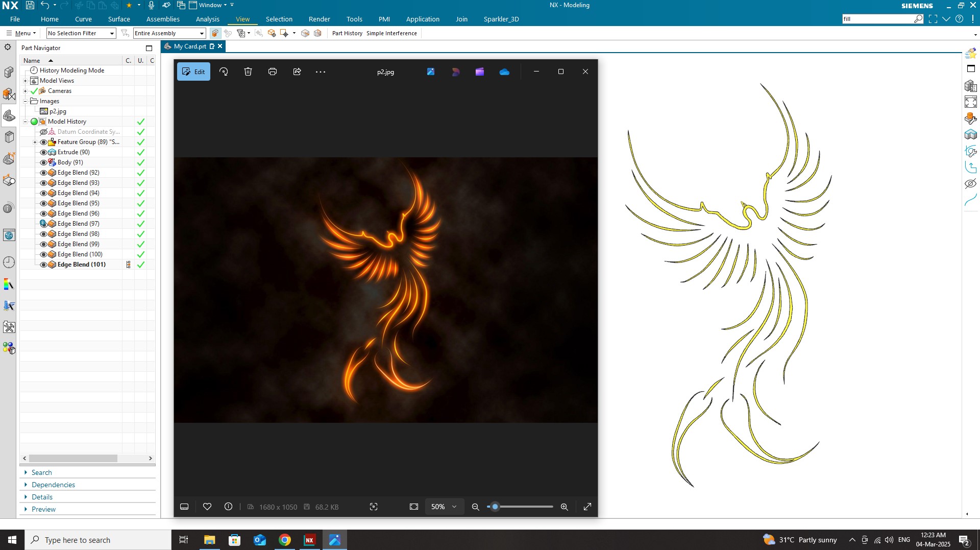Click the Windows taskbar search box
Screen dimensions: 980x550
point(98,540)
